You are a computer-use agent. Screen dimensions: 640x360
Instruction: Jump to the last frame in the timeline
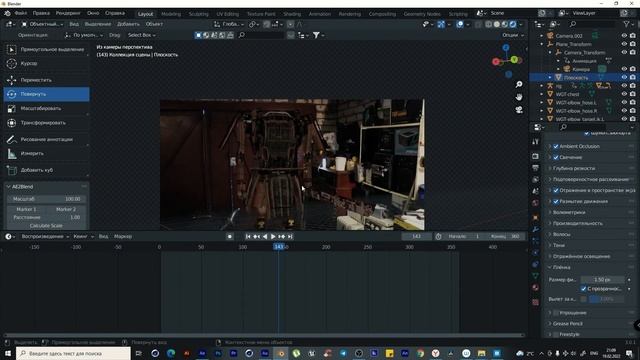pyautogui.click(x=290, y=236)
